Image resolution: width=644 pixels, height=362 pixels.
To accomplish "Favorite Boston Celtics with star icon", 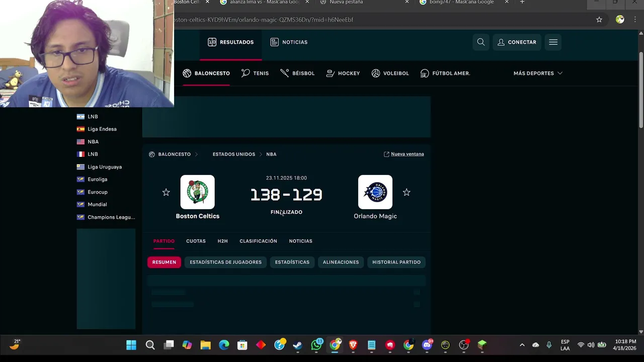I will coord(166,192).
